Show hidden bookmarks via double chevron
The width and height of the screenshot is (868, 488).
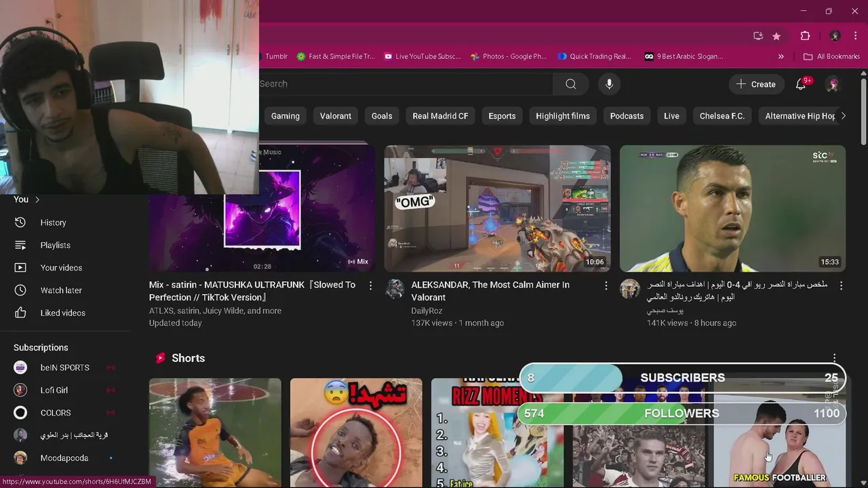(x=781, y=56)
